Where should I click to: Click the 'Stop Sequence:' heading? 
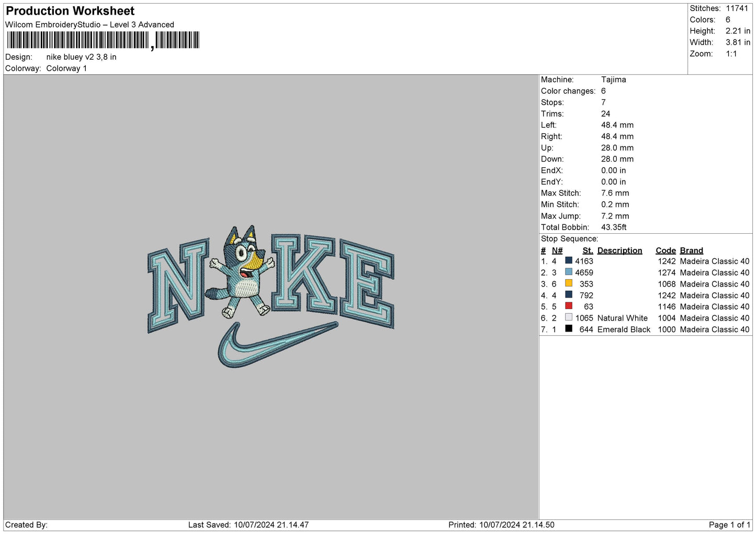pos(569,239)
